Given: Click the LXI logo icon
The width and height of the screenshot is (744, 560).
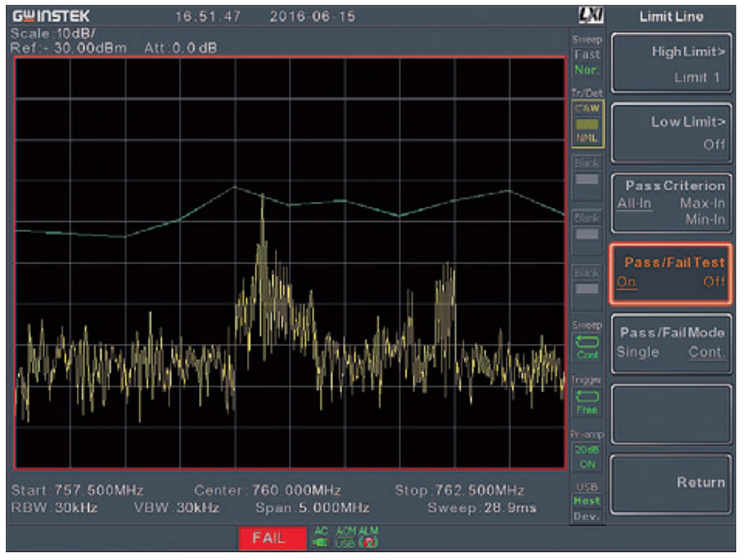Looking at the screenshot, I should [x=590, y=15].
